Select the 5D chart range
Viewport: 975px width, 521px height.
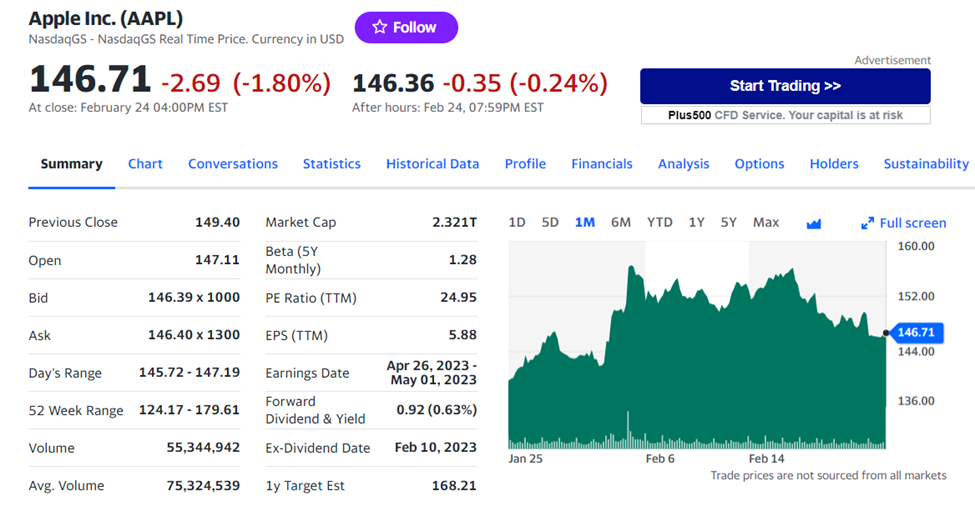[550, 223]
